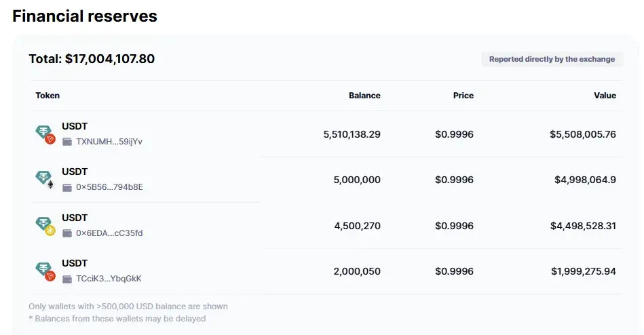644x335 pixels.
Task: Click the 'Reported directly by the exchange' badge
Action: [x=552, y=59]
